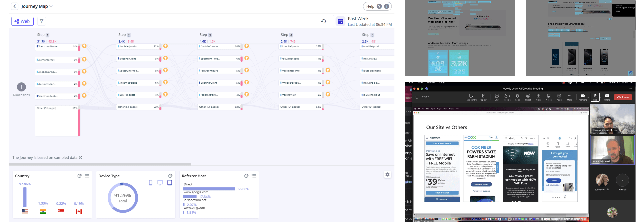This screenshot has height=222, width=644.
Task: Open the React emoji menu
Action: [x=528, y=97]
